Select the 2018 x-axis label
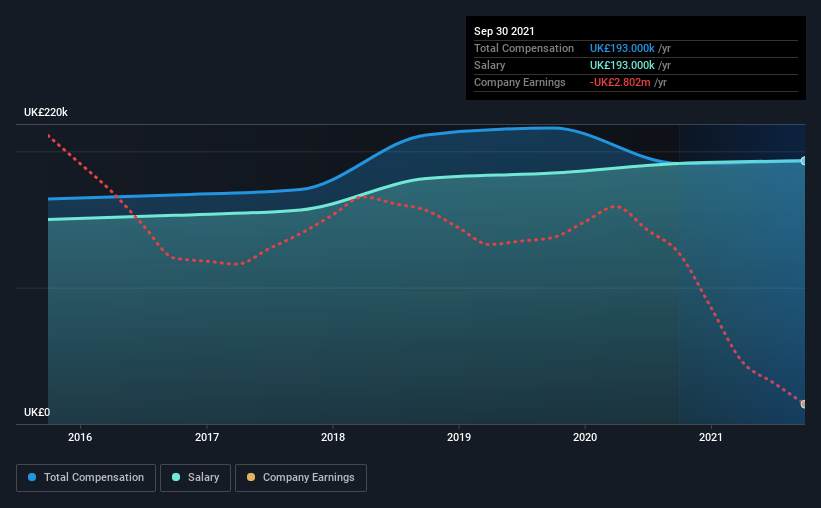 pos(333,437)
